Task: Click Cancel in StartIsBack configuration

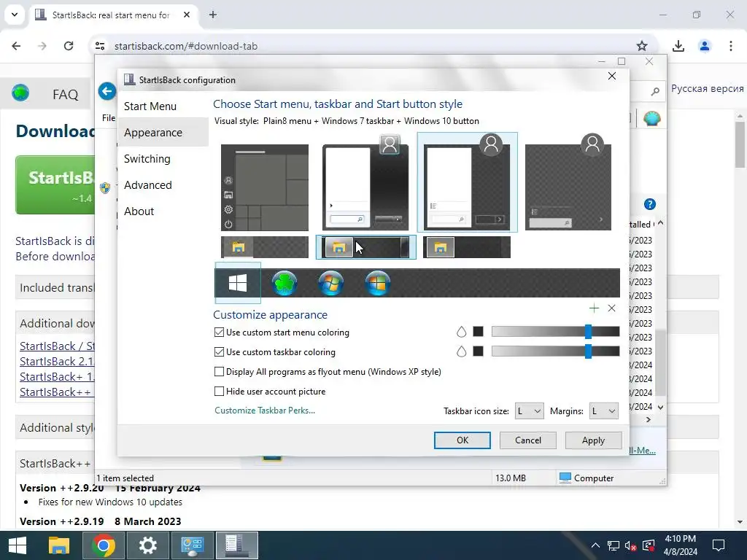Action: click(528, 440)
